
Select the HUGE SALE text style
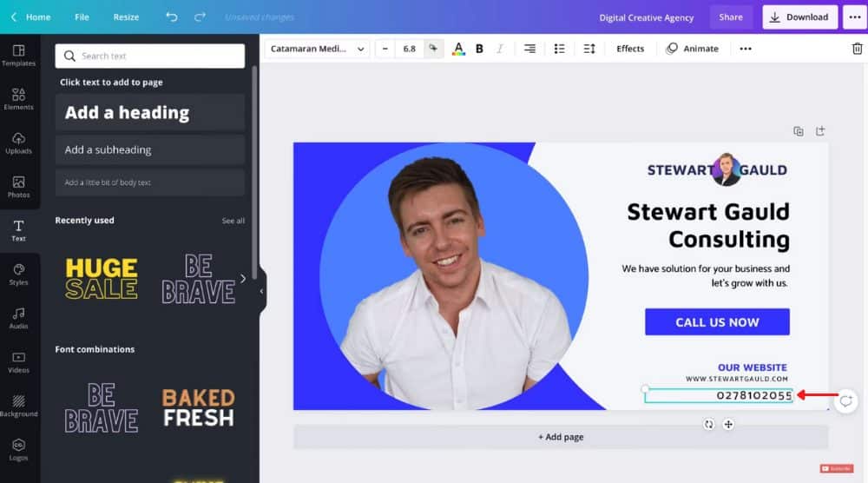pyautogui.click(x=102, y=279)
